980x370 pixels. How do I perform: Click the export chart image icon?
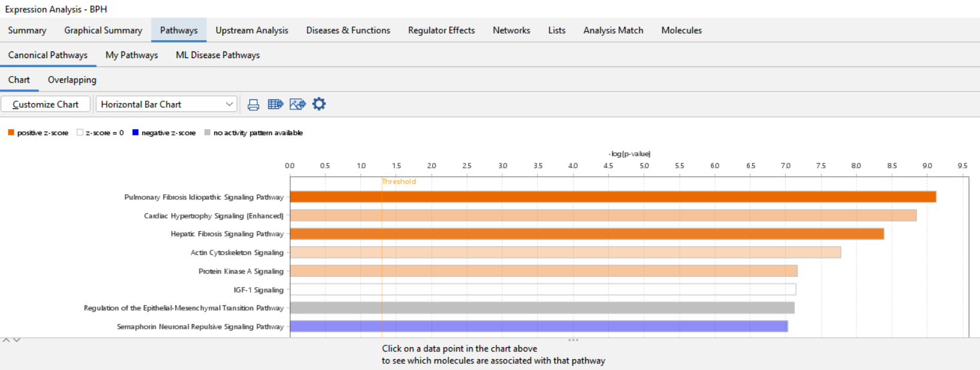click(x=297, y=104)
